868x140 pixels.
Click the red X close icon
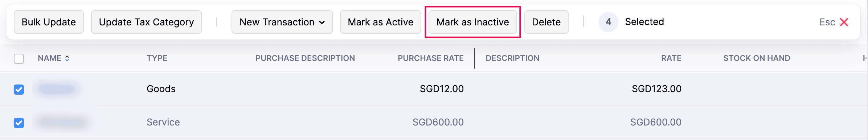(x=844, y=22)
